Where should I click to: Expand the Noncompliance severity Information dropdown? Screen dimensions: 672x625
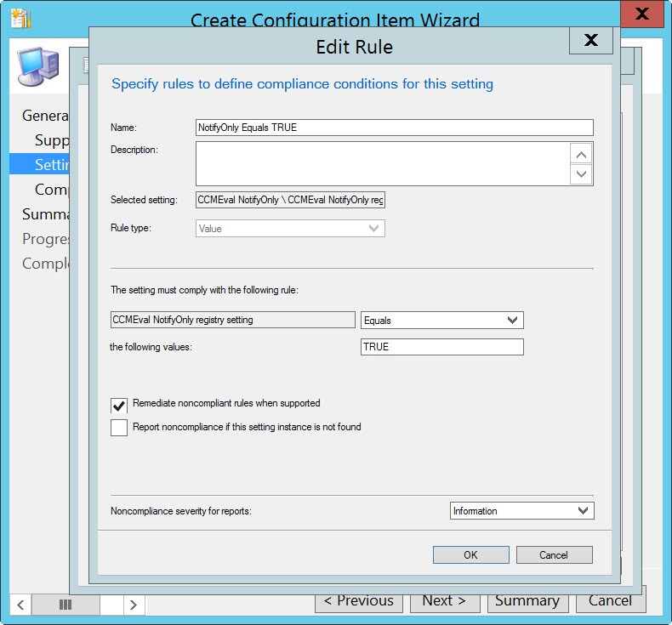point(521,511)
